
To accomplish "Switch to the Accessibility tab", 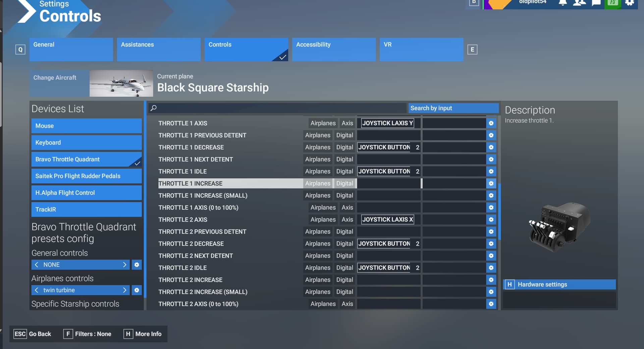I will [x=334, y=49].
